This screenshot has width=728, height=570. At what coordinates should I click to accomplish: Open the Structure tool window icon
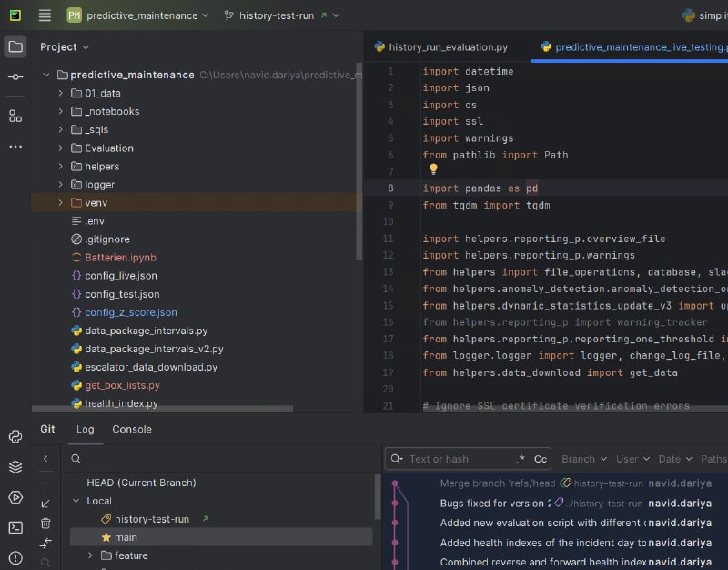(x=15, y=117)
